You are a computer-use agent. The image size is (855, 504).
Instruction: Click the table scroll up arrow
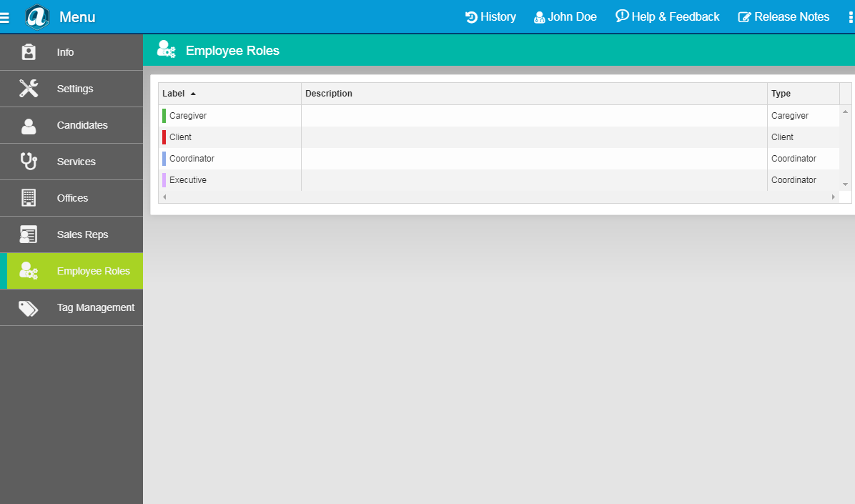pos(845,112)
